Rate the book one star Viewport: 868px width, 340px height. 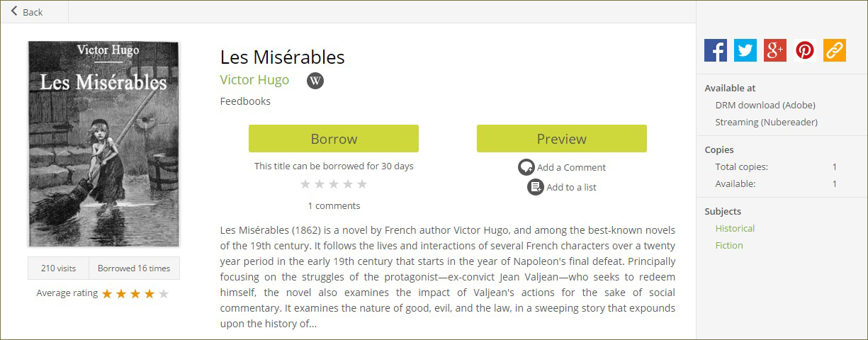(305, 184)
